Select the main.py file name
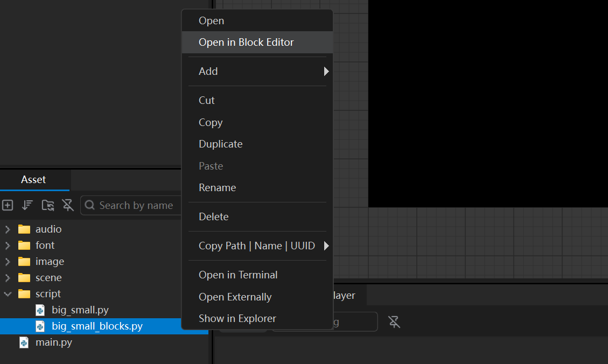 (x=54, y=342)
